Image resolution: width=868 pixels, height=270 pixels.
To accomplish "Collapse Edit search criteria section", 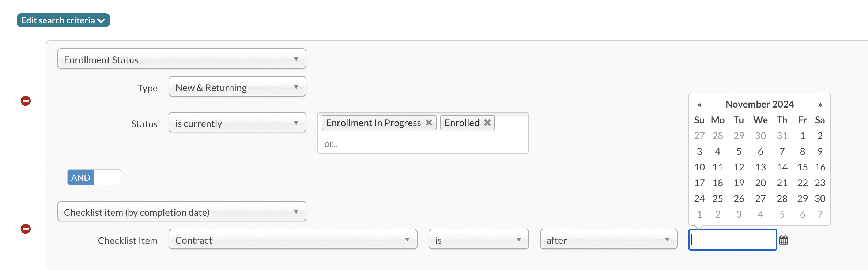I will pos(63,20).
